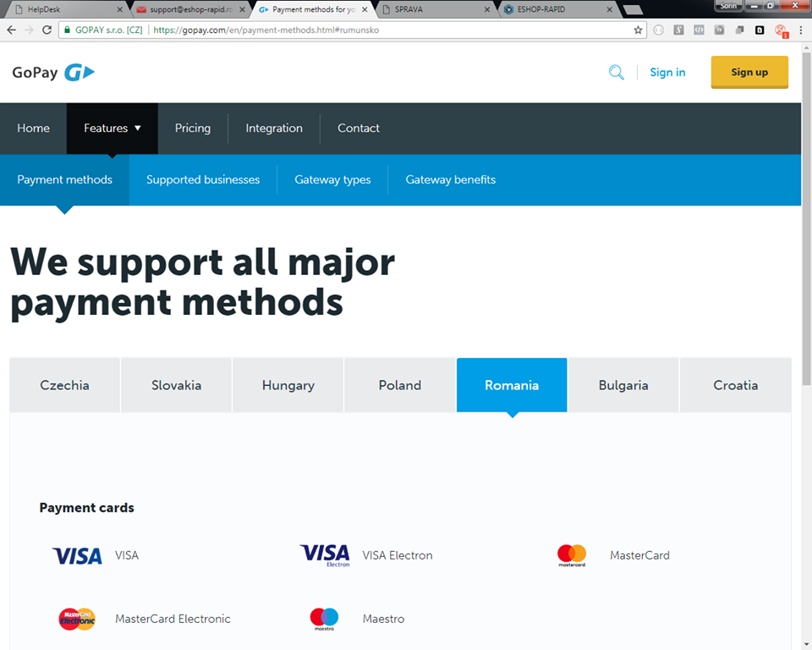Click the red extension with badge 1
812x650 pixels.
pos(781,31)
